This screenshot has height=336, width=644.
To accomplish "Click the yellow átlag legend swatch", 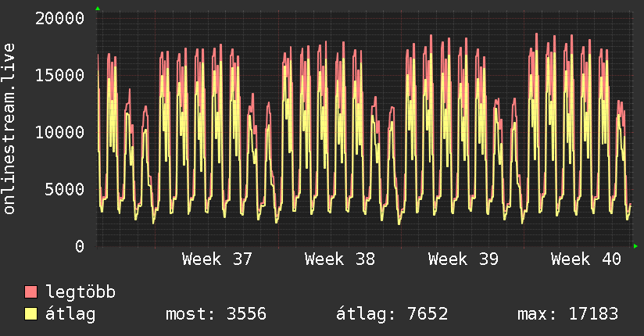I will (x=30, y=314).
